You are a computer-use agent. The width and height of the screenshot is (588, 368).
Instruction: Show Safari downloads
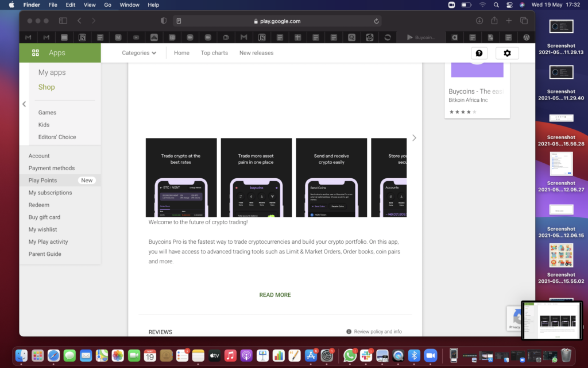tap(479, 21)
